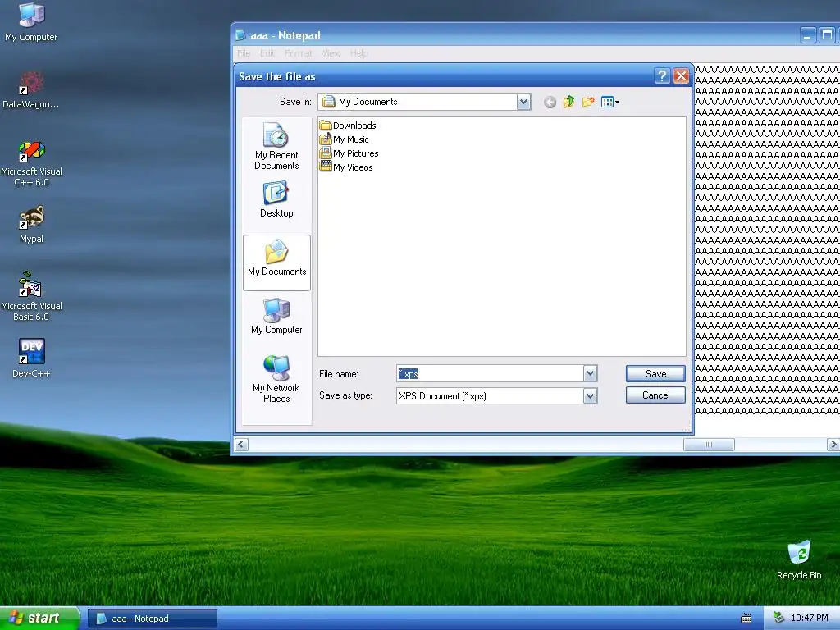
Task: Click the Cancel button
Action: 655,395
